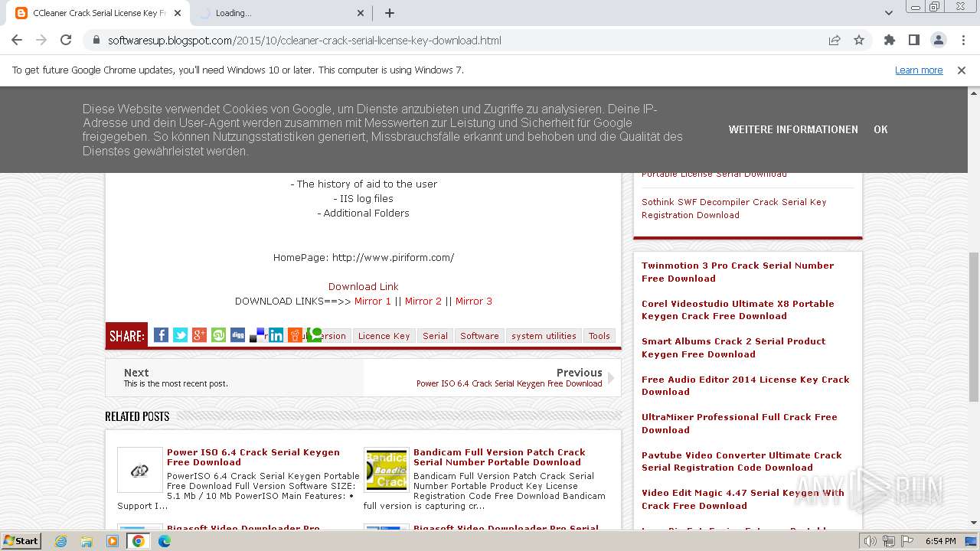The width and height of the screenshot is (980, 551).
Task: Open Chrome profile avatar
Action: point(938,40)
